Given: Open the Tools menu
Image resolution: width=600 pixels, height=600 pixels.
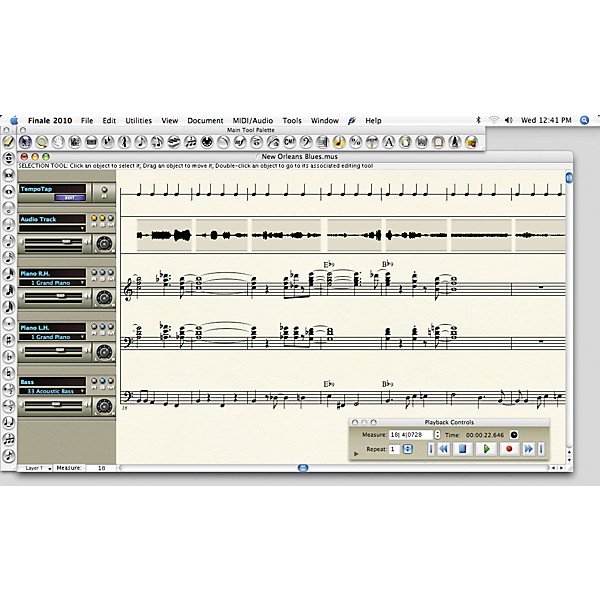Looking at the screenshot, I should pyautogui.click(x=292, y=121).
